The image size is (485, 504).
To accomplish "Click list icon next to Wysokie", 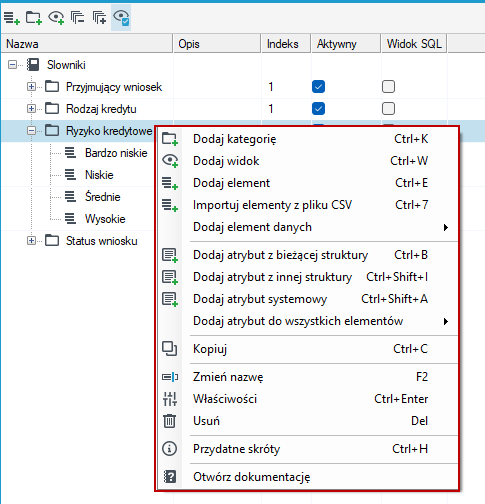I will [70, 219].
